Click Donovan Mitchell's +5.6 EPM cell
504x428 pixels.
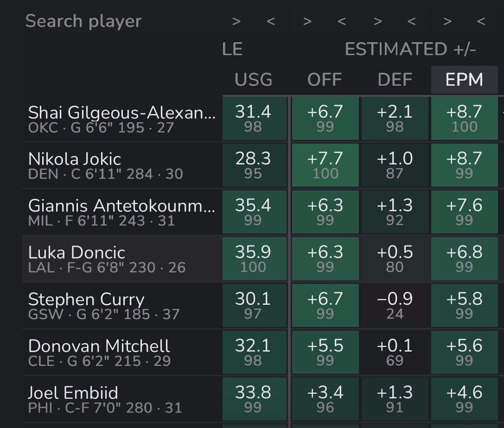pos(464,352)
